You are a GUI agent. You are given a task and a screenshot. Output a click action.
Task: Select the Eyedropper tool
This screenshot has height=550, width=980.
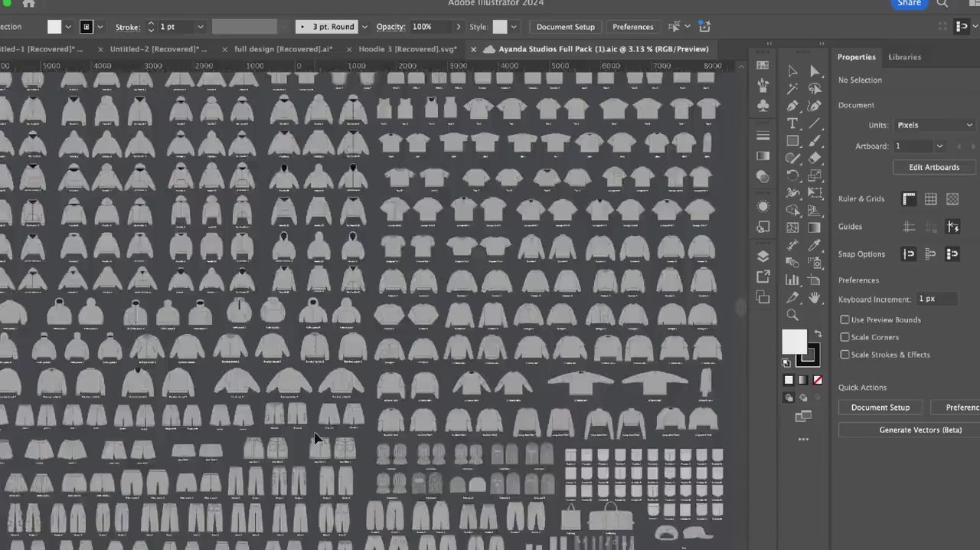coord(815,245)
